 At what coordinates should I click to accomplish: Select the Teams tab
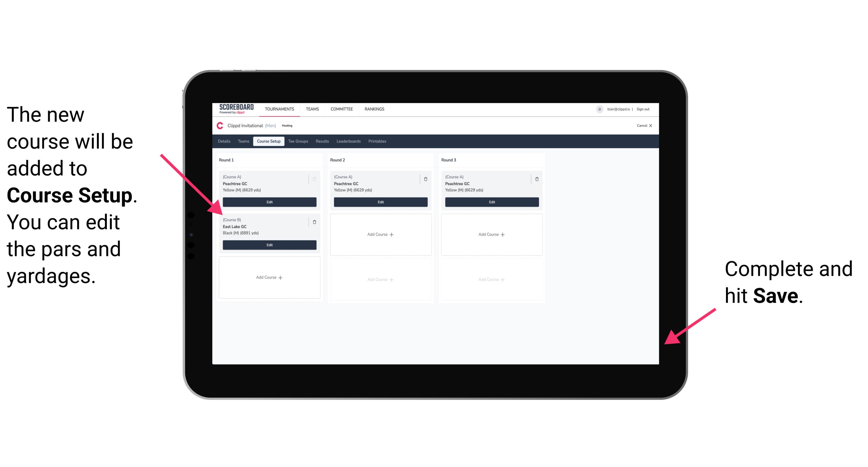243,141
